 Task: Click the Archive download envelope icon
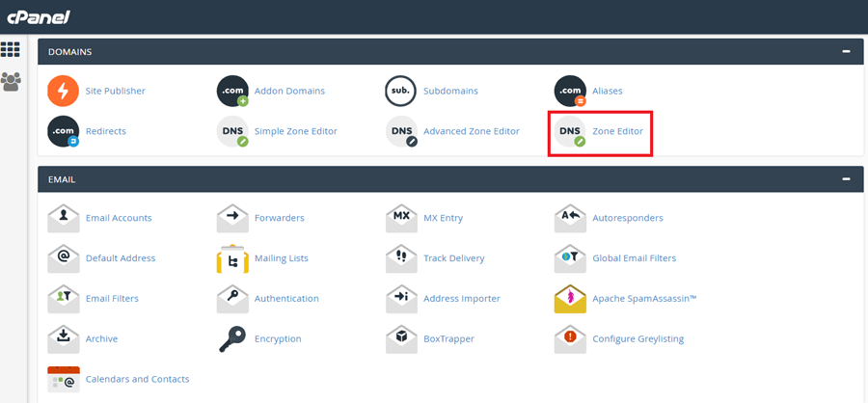click(63, 338)
